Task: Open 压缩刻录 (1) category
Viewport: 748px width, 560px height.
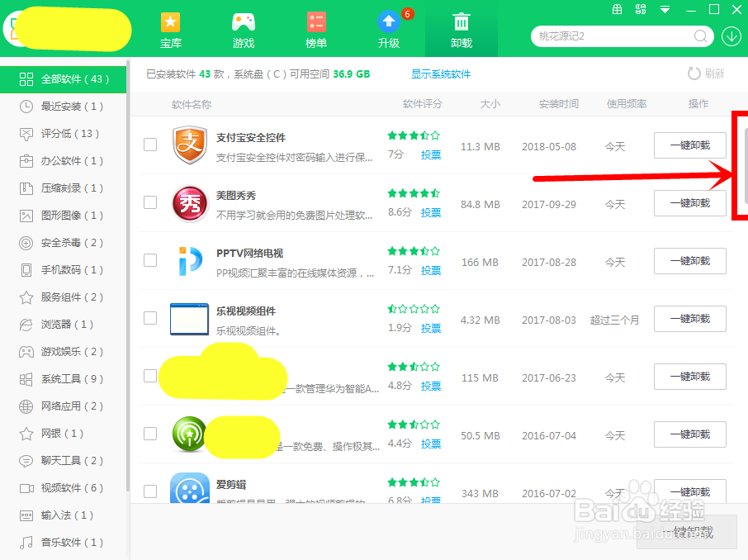Action: 63,188
